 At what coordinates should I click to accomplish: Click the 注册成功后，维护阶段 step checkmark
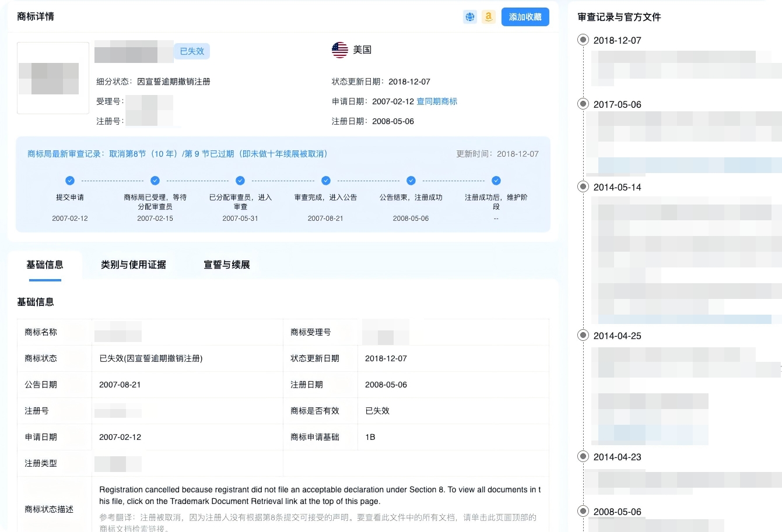(496, 181)
